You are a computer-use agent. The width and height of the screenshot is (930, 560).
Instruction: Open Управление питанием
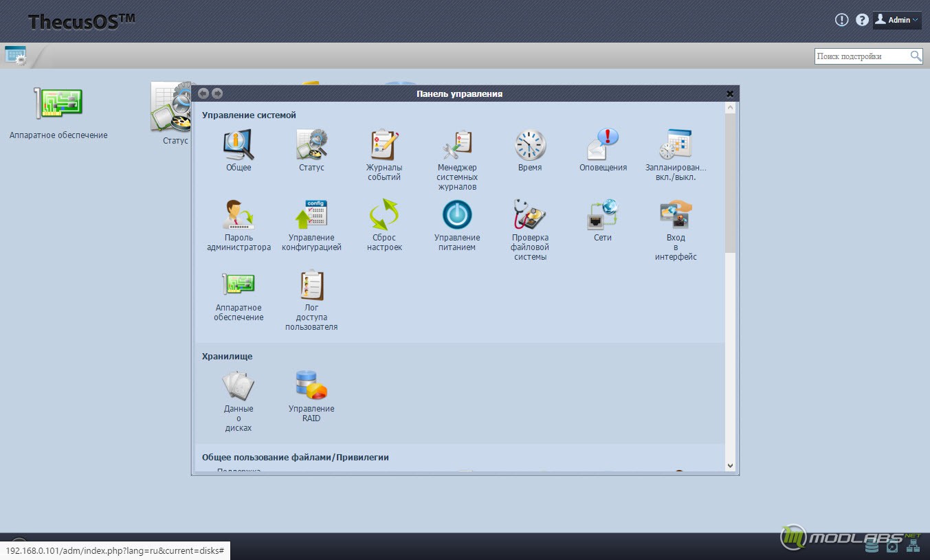457,215
